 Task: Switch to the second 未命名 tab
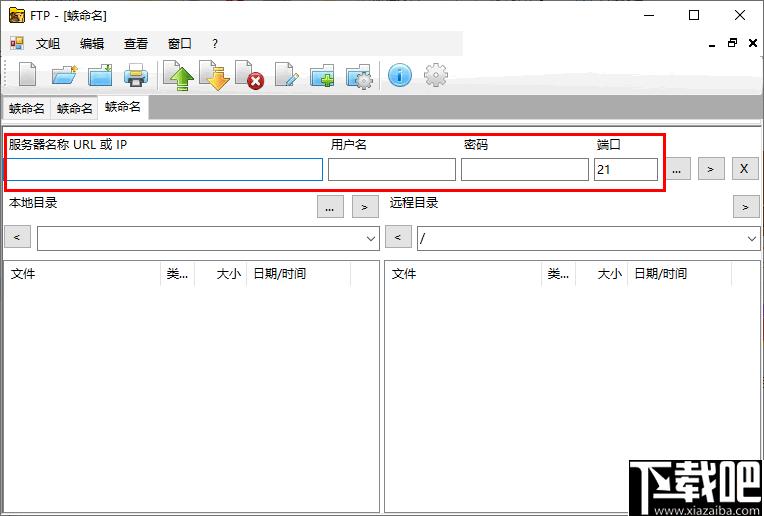(x=75, y=108)
